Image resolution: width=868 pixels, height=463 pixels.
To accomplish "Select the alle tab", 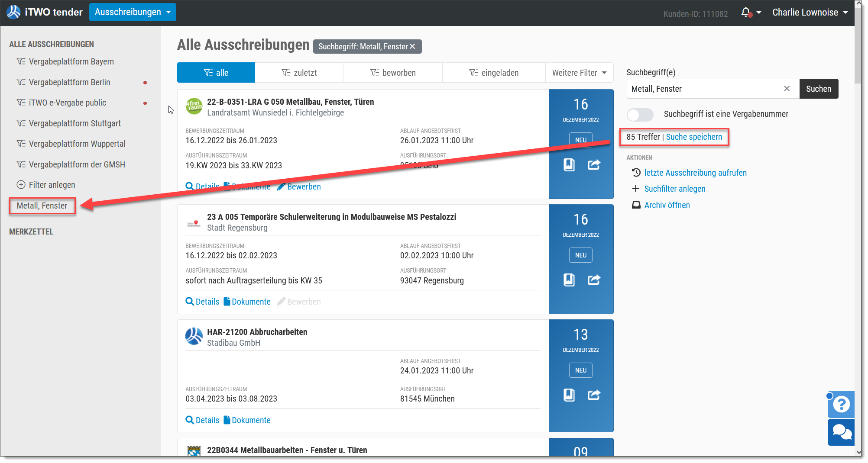I will pos(216,73).
